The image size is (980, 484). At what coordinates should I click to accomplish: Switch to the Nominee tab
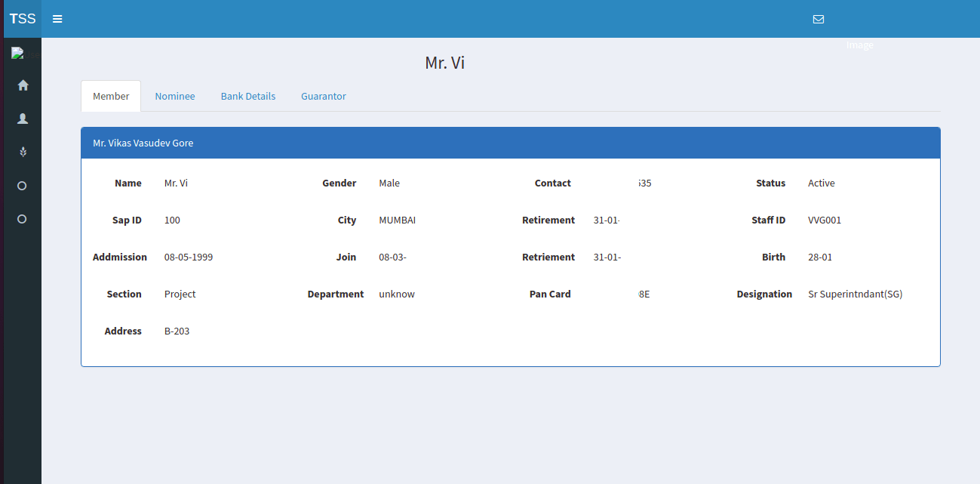point(175,97)
